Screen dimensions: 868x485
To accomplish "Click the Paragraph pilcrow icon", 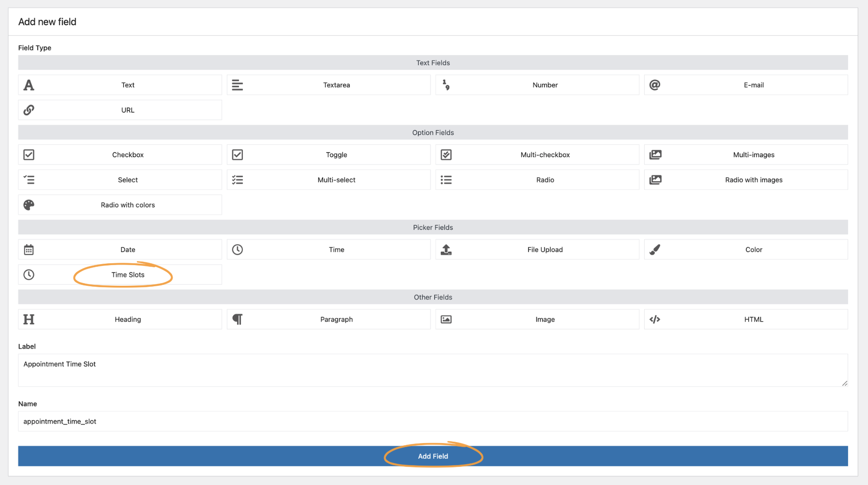I will pyautogui.click(x=237, y=319).
